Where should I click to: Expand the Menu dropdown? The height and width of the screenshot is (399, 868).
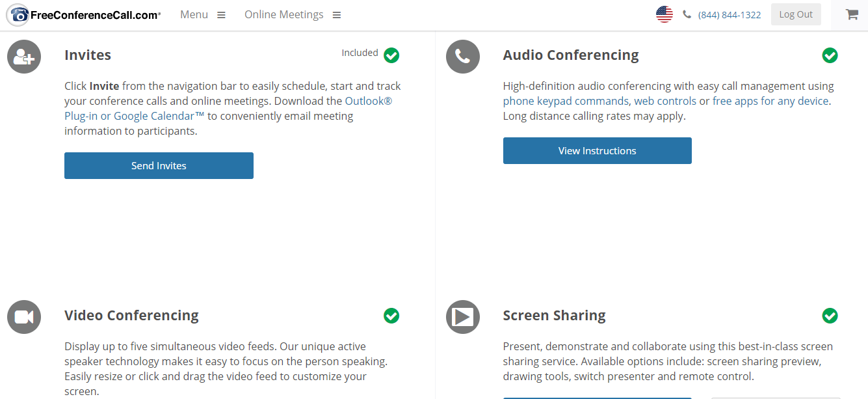point(203,15)
